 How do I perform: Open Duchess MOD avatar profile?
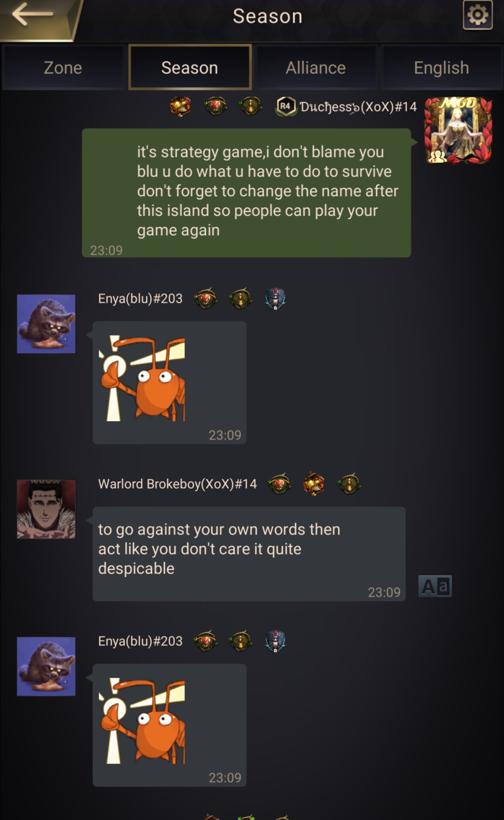[x=458, y=130]
